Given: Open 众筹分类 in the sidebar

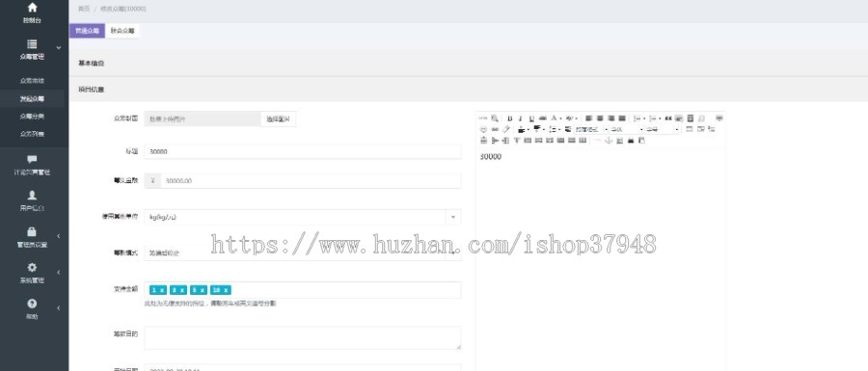Looking at the screenshot, I should point(32,117).
